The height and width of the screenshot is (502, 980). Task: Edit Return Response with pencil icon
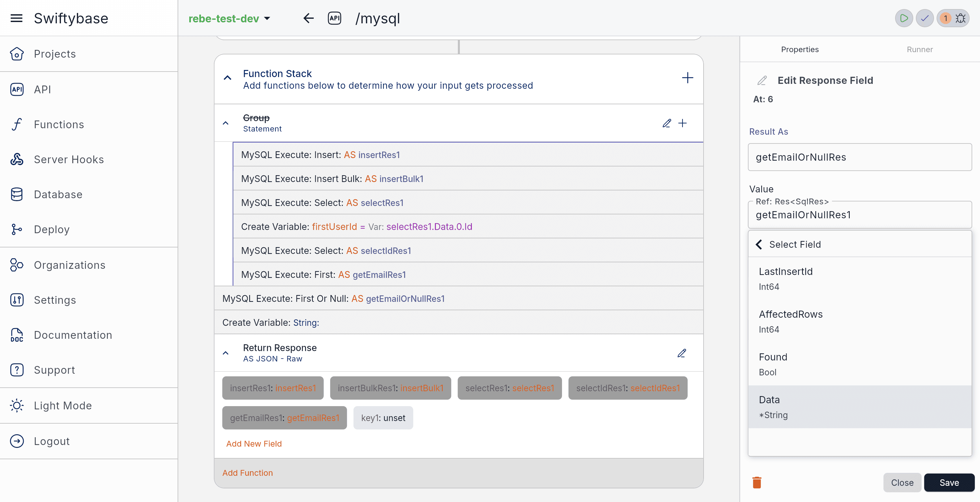pyautogui.click(x=682, y=353)
